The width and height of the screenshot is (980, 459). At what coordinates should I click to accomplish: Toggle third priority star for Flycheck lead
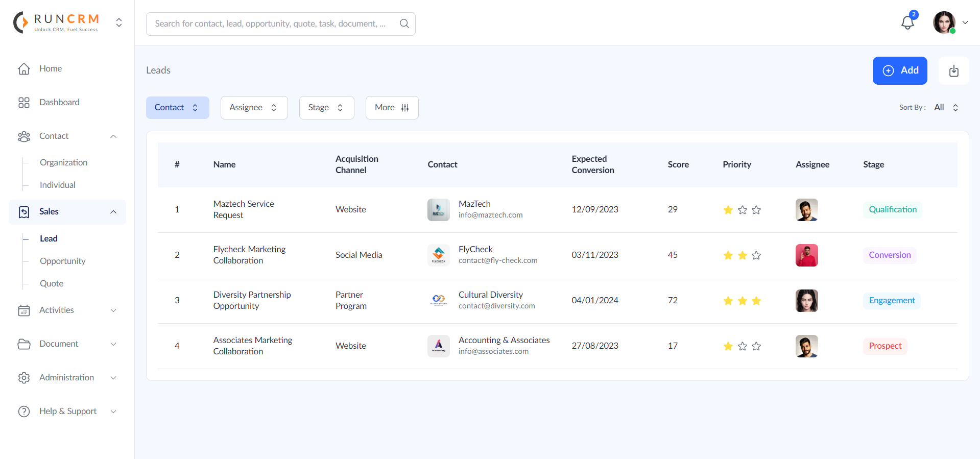[x=756, y=255]
